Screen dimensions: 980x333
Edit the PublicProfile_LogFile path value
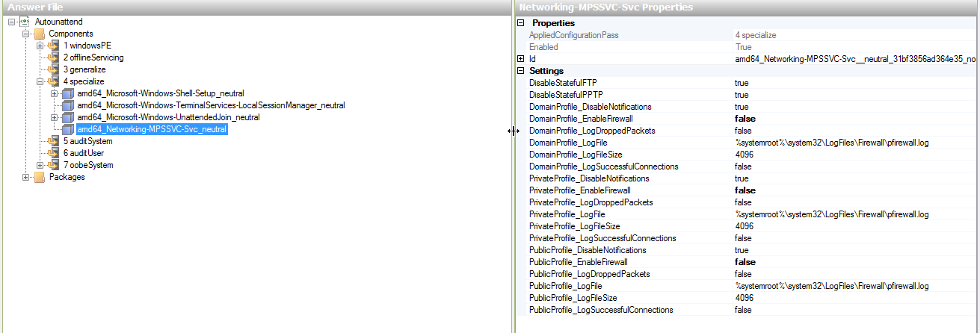click(832, 286)
